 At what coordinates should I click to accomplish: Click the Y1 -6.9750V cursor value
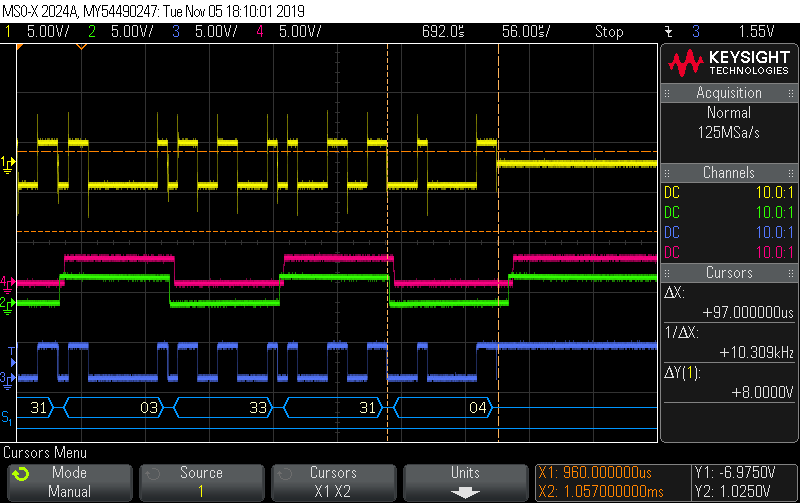click(x=735, y=472)
